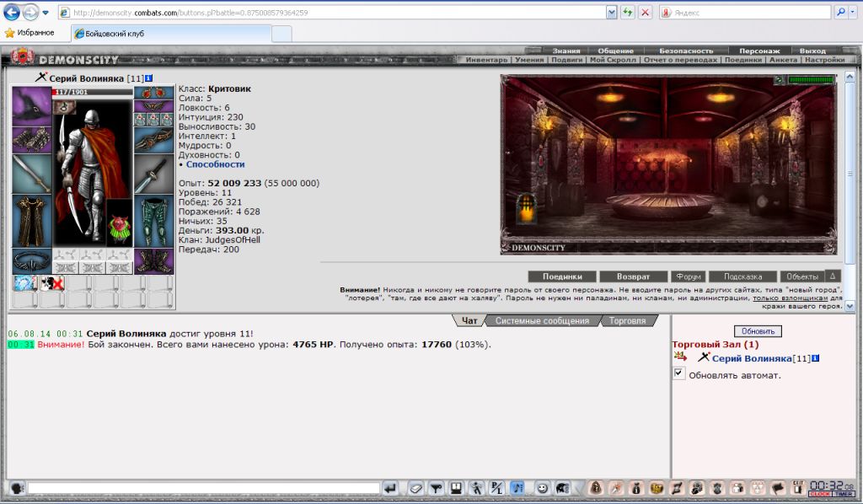The image size is (863, 504).
Task: Click the chat message input field
Action: tap(204, 488)
